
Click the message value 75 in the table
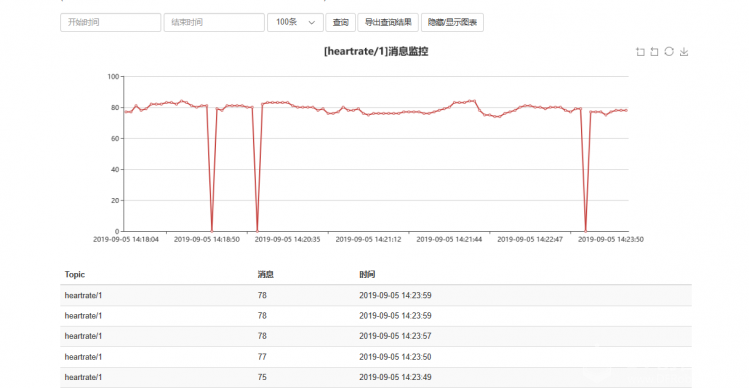pyautogui.click(x=262, y=377)
